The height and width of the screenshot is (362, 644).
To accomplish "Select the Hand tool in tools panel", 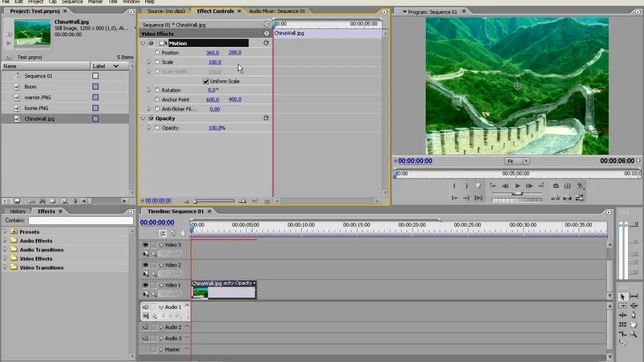I will 633,324.
